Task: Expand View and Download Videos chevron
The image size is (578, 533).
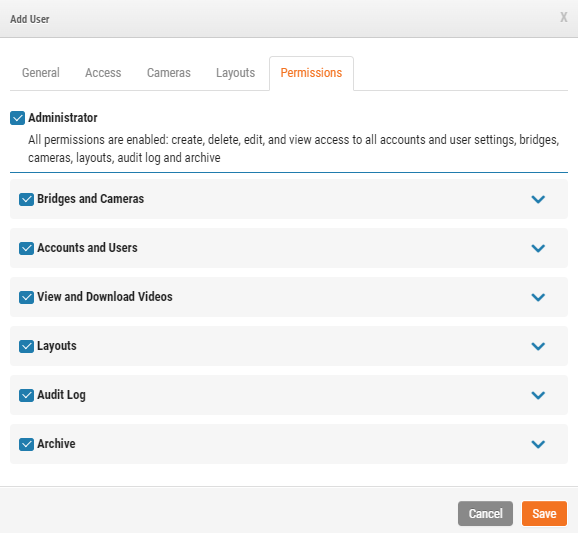Action: point(538,297)
